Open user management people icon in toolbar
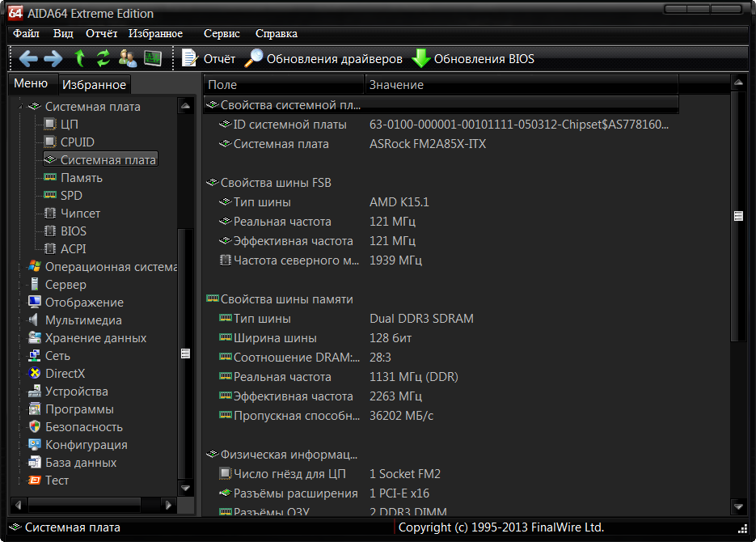Viewport: 756px width, 542px height. (x=128, y=58)
